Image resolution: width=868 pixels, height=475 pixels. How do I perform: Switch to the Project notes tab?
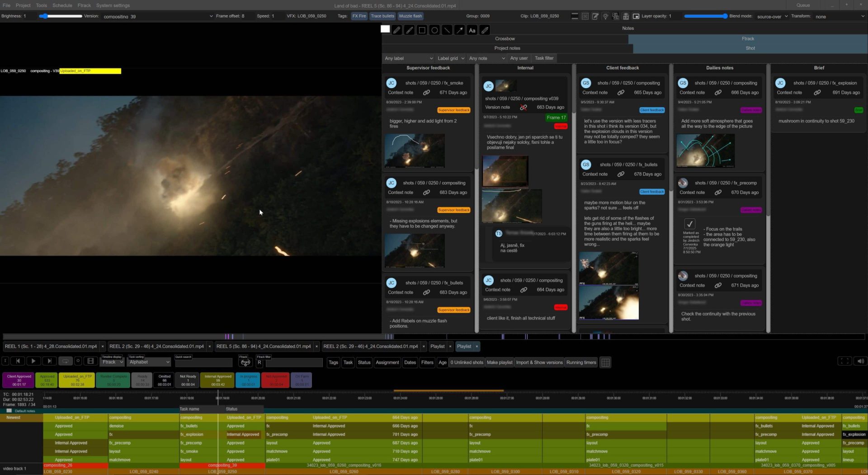coord(507,48)
